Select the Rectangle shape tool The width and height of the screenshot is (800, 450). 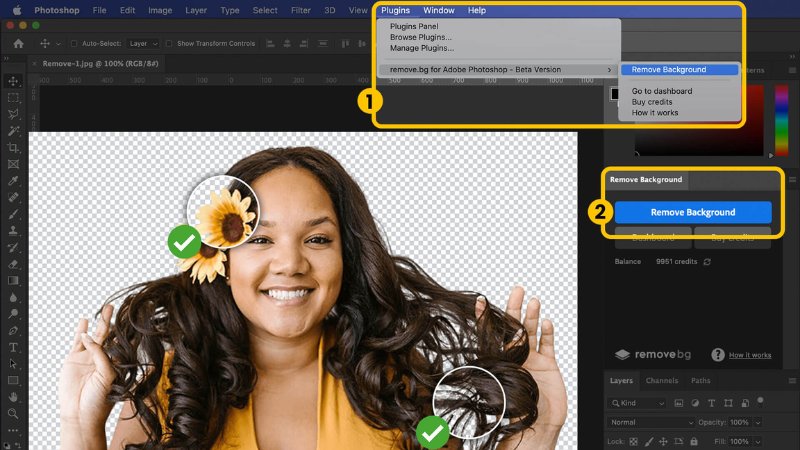(13, 381)
